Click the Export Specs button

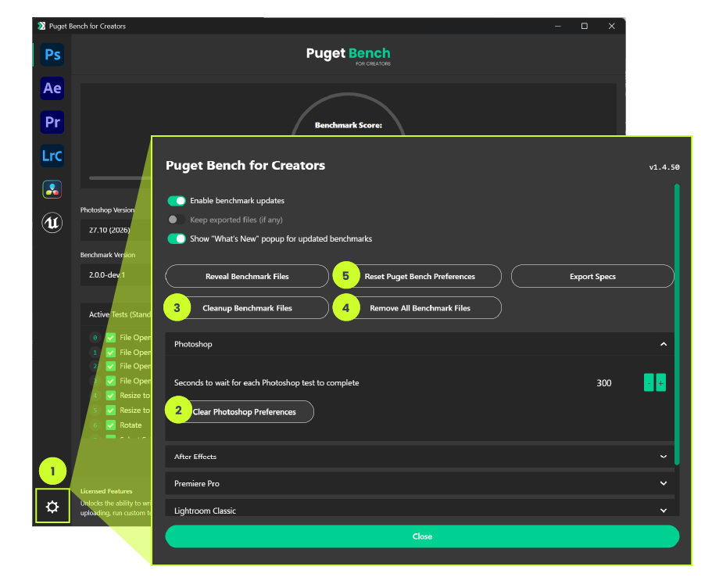592,276
